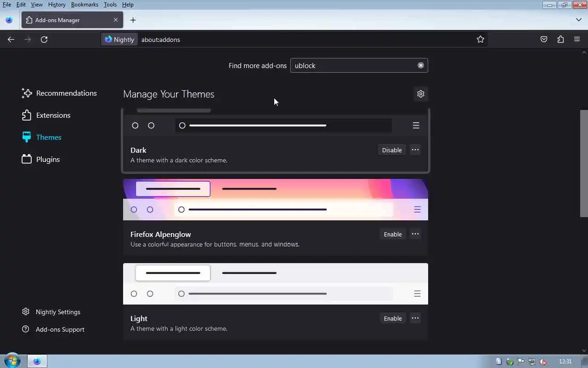
Task: Reload the current page
Action: (x=44, y=40)
